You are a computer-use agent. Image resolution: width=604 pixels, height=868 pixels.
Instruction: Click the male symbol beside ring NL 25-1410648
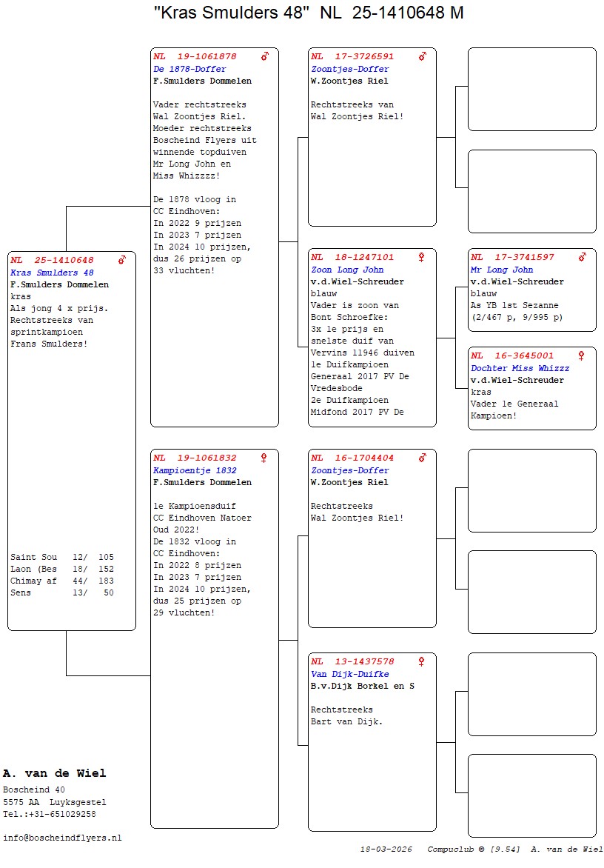point(122,260)
